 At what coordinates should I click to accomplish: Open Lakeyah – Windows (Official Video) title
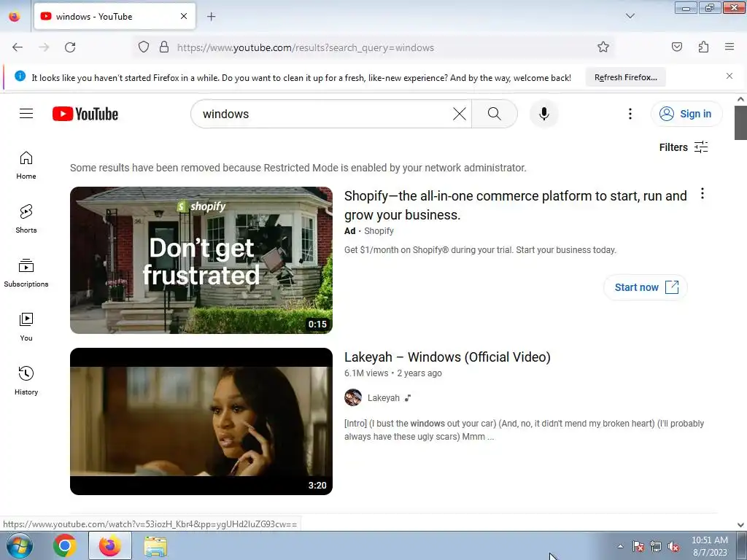point(447,357)
